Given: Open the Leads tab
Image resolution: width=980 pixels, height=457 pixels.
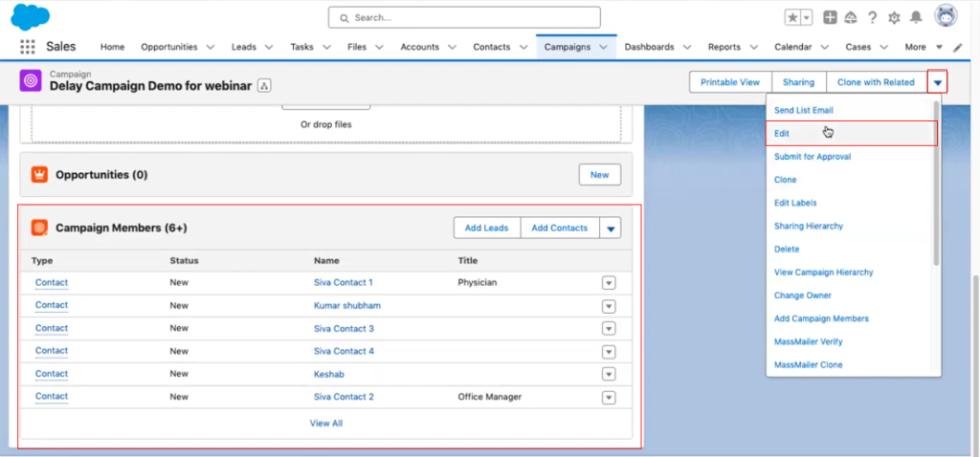Looking at the screenshot, I should coord(244,47).
